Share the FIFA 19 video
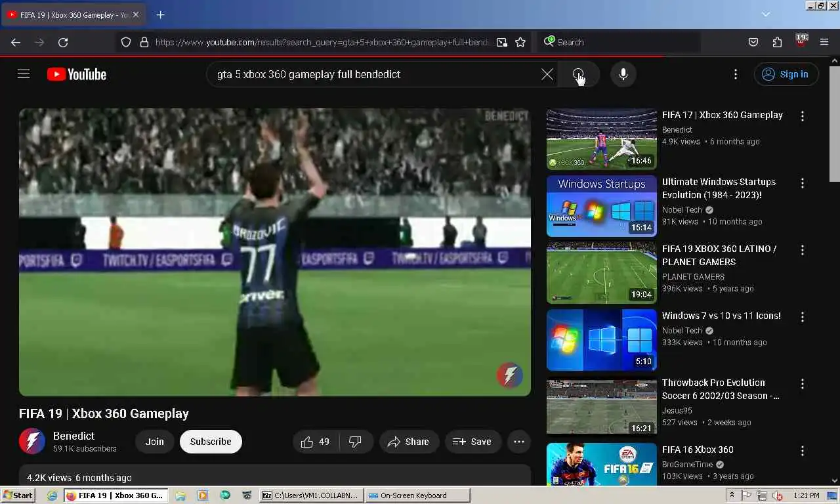 tap(408, 442)
